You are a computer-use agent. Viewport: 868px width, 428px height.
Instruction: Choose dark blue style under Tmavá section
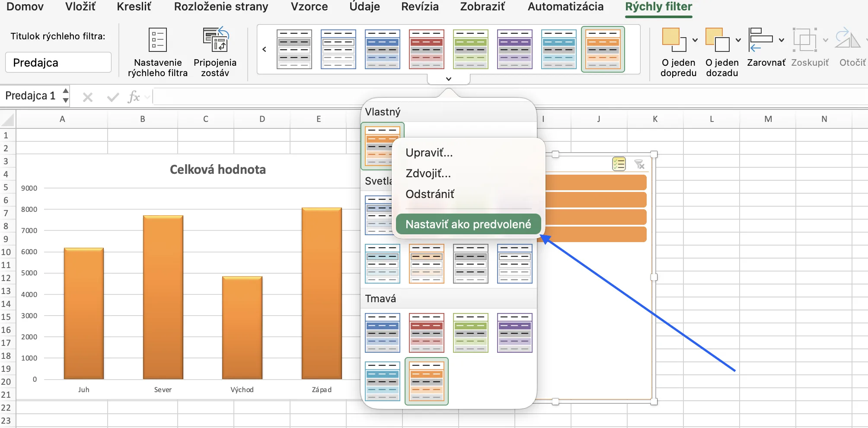pos(383,333)
